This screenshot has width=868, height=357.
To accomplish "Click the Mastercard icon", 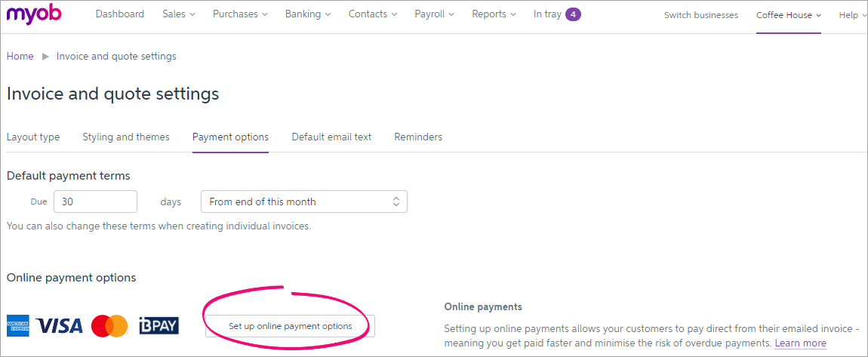I will coord(109,326).
